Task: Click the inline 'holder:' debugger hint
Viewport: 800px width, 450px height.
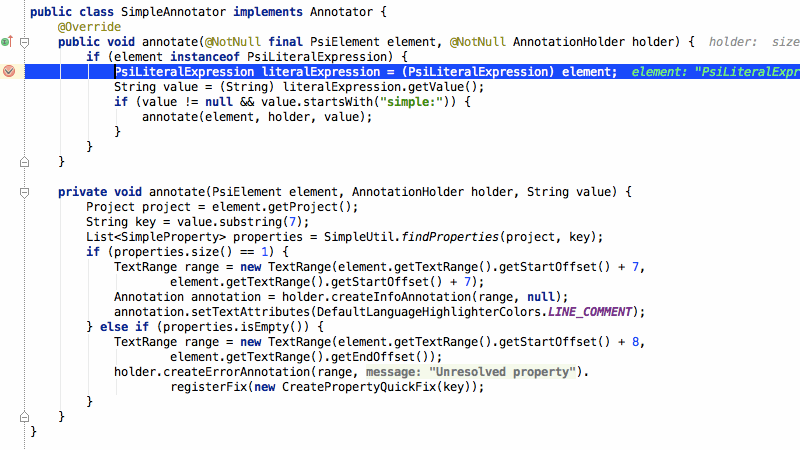Action: (x=733, y=42)
